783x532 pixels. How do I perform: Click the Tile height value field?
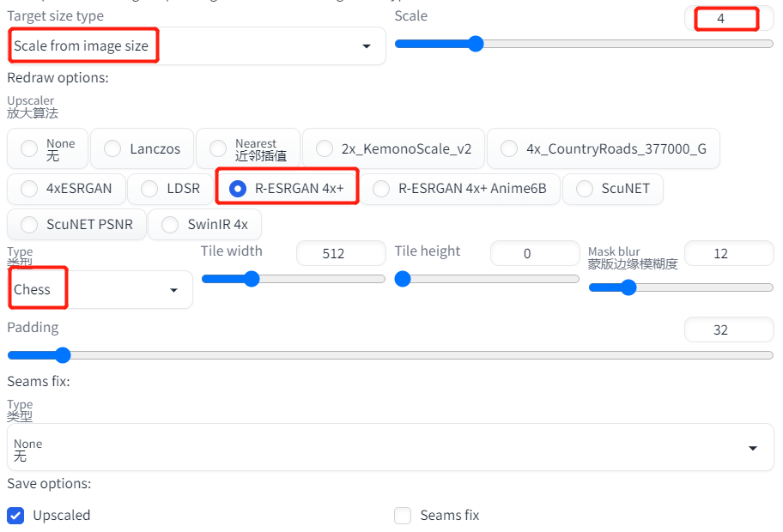tap(535, 253)
